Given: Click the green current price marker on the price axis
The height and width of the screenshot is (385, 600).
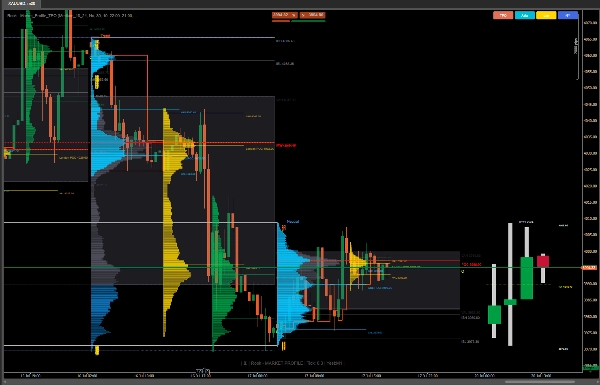Looking at the screenshot, I should point(589,268).
